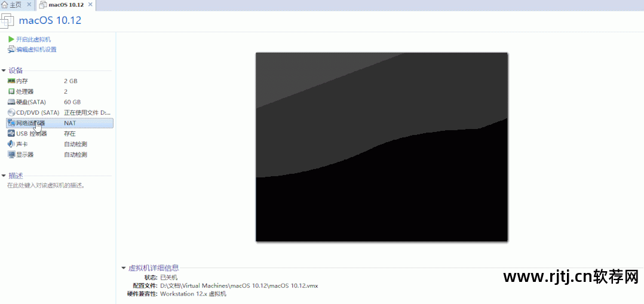Click the USB 控制器 icon
The width and height of the screenshot is (644, 304).
[x=11, y=133]
